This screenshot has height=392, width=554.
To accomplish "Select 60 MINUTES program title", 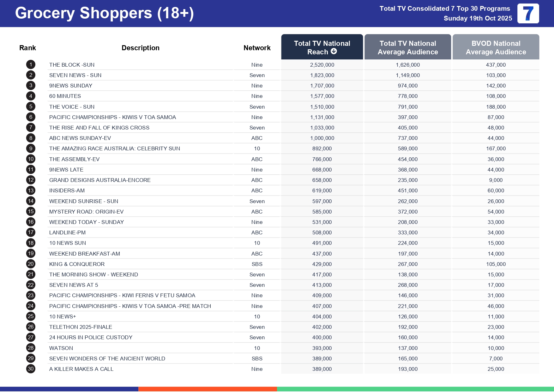I will coord(65,96).
